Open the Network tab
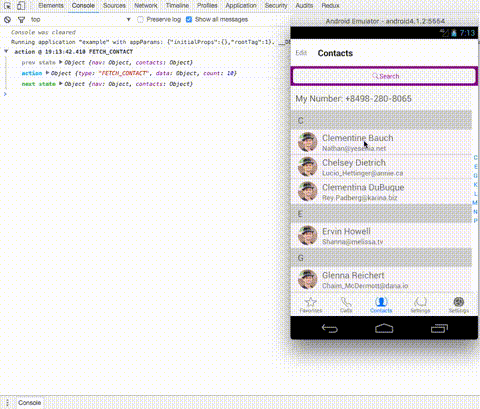 tap(146, 6)
